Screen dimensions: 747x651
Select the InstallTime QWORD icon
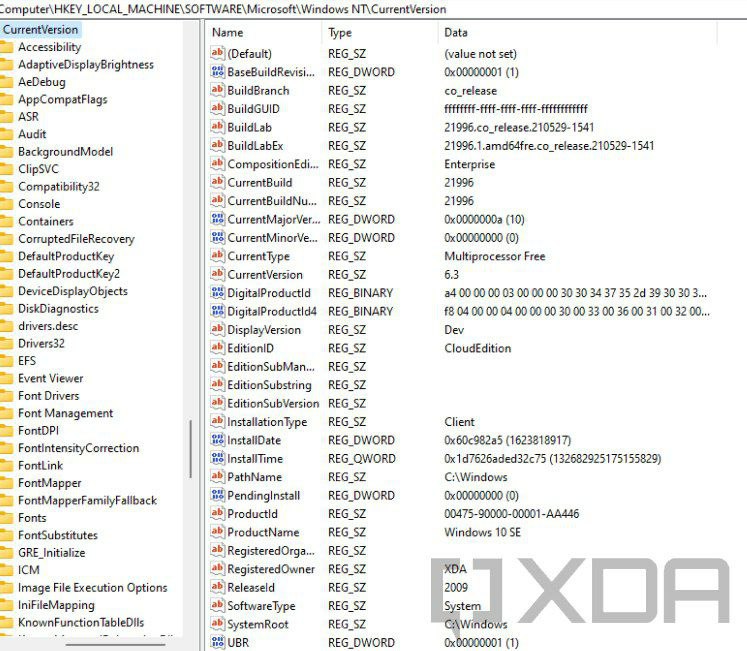217,458
